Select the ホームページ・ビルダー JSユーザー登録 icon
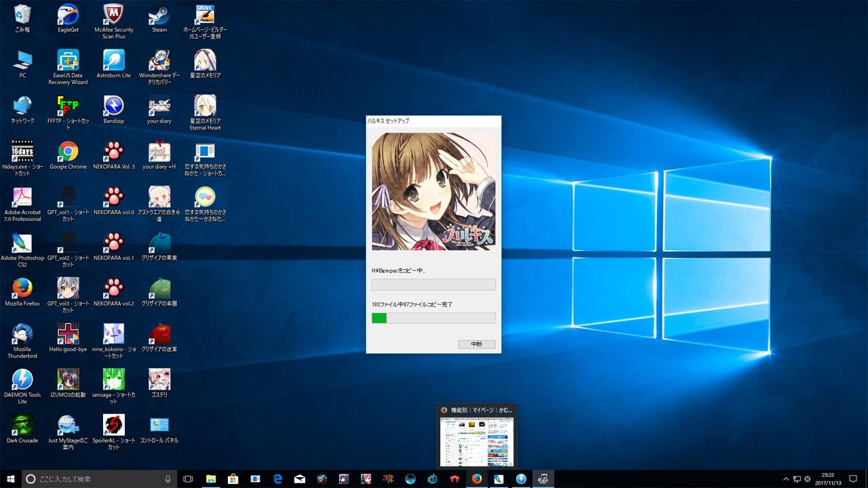 click(205, 22)
